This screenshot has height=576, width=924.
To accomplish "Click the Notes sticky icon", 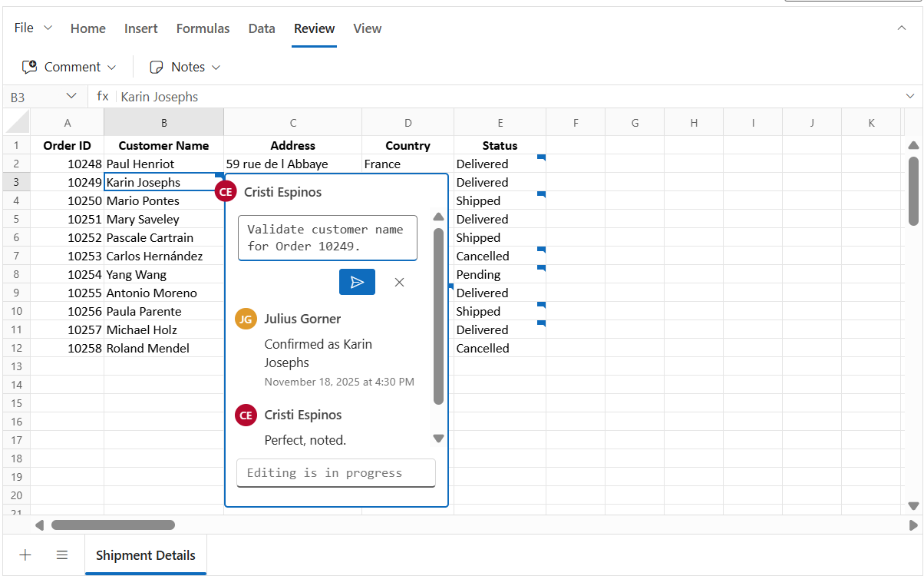I will coord(157,67).
